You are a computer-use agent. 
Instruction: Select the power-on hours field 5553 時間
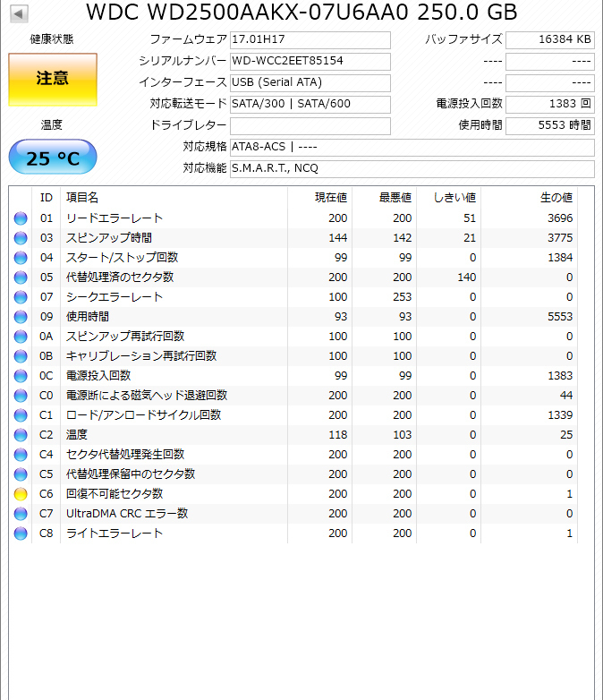(x=550, y=125)
